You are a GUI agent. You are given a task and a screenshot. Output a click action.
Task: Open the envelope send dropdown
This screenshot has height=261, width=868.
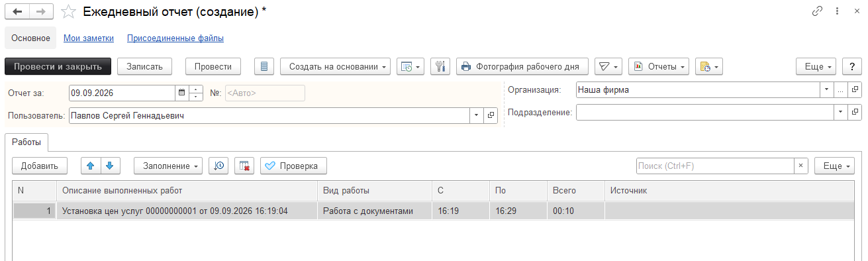tap(608, 66)
